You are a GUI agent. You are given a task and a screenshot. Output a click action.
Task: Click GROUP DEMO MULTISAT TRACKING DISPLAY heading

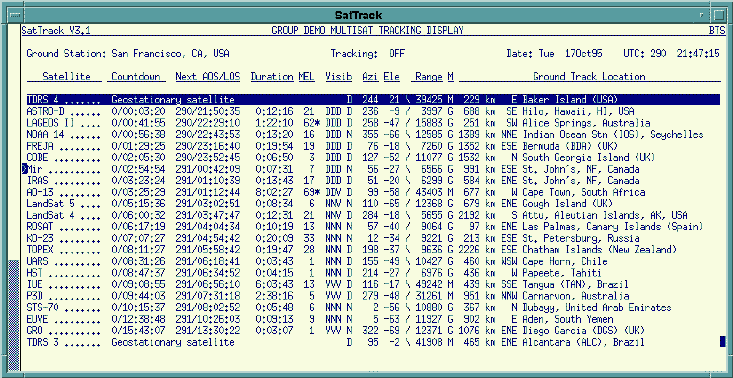click(367, 31)
